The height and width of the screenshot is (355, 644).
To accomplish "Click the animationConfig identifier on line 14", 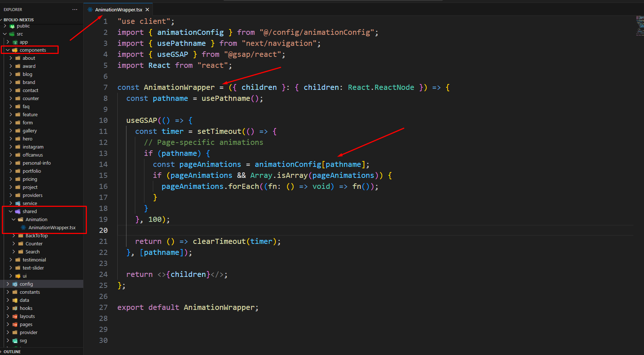I will tap(288, 164).
